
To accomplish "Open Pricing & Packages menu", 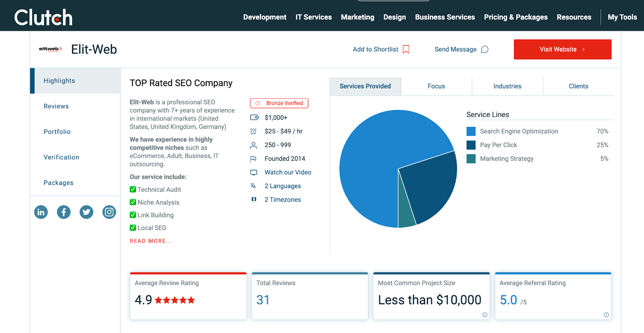I will tap(516, 17).
